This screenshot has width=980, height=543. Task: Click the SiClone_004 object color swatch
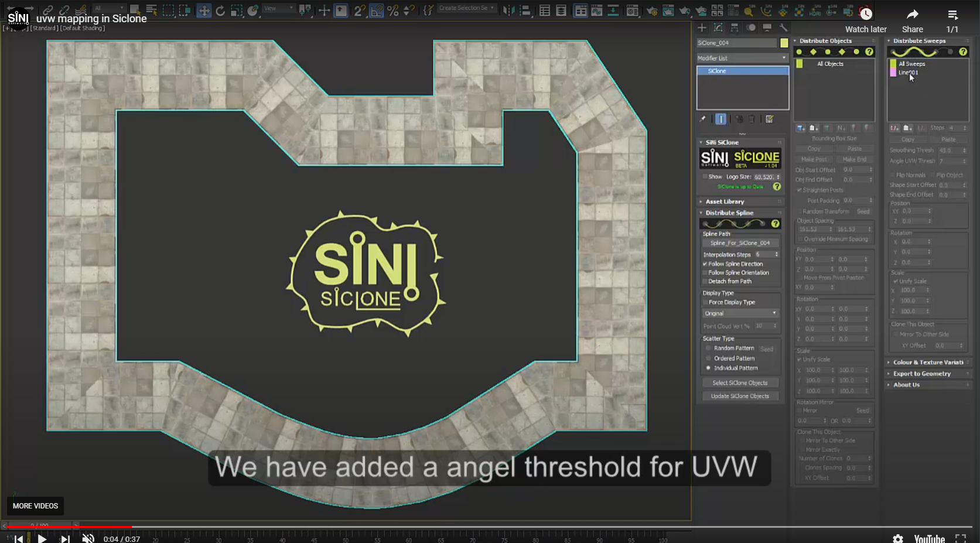784,43
